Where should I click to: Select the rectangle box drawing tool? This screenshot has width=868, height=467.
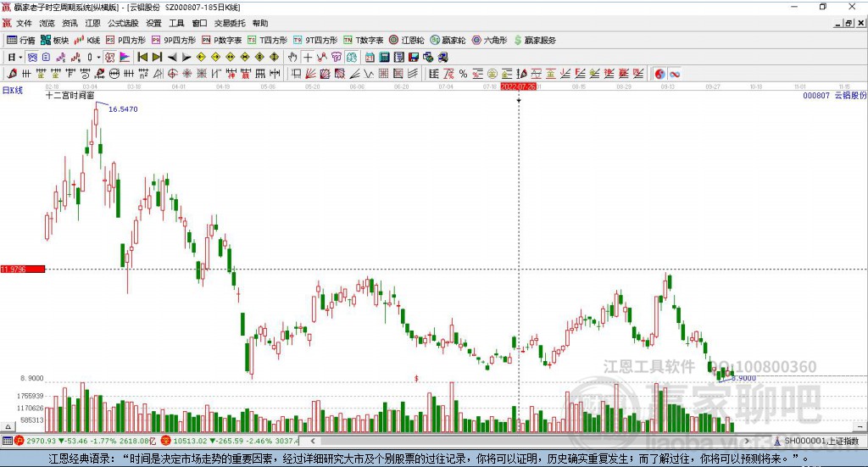click(x=296, y=74)
